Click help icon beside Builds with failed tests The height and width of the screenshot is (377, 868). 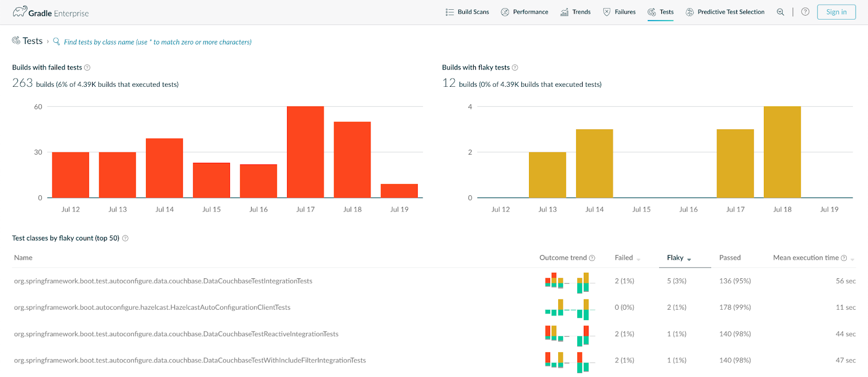(87, 68)
